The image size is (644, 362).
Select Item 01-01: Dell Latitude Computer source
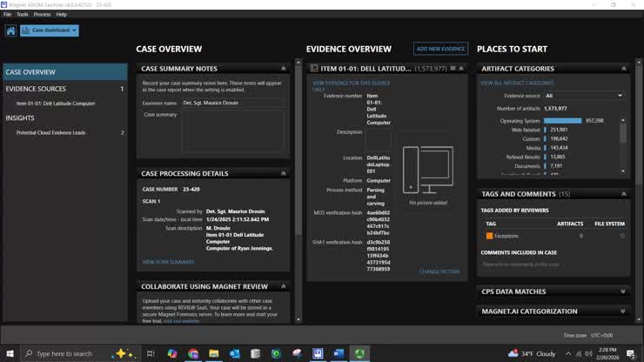point(56,104)
